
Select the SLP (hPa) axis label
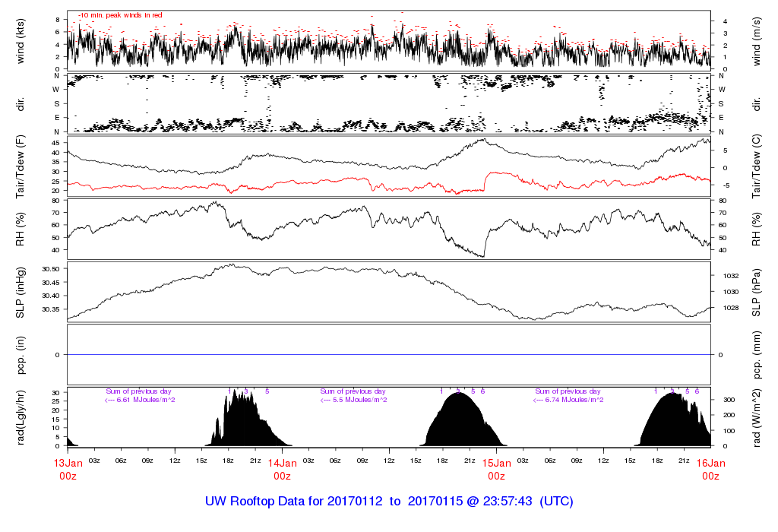(757, 292)
